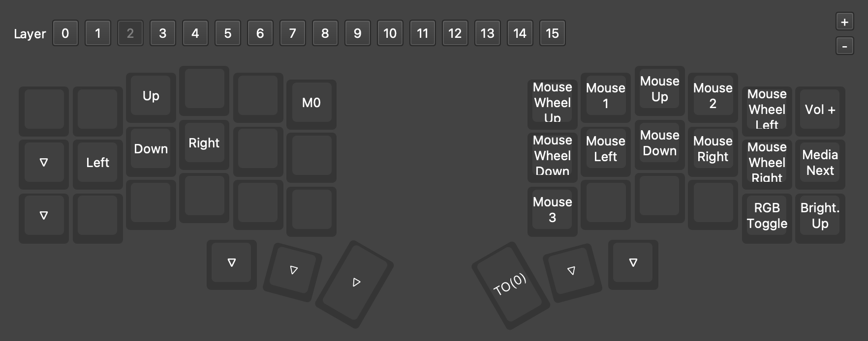
Task: Select the Mouse 3 key
Action: (552, 210)
